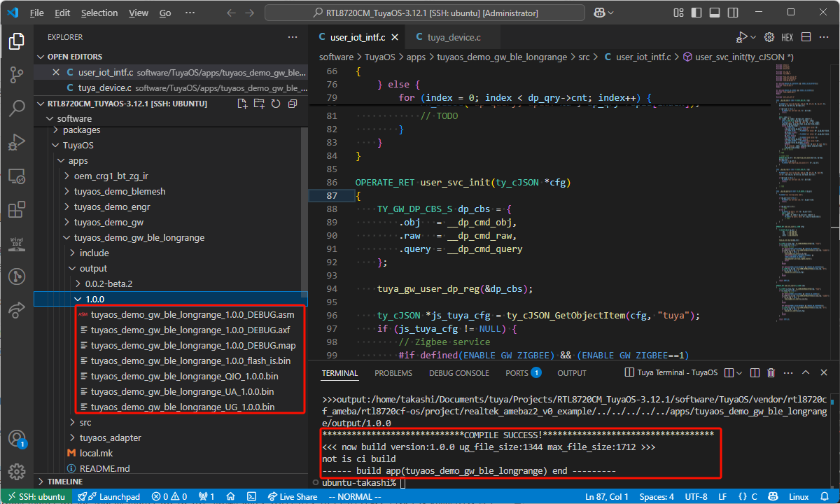Open the Accounts icon in activity bar
Image resolution: width=840 pixels, height=504 pixels.
[16, 439]
